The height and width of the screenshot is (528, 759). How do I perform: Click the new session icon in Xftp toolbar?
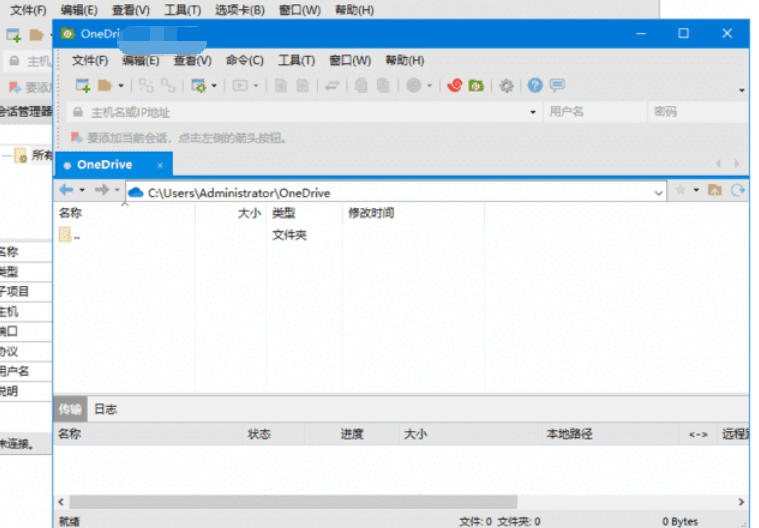tap(83, 86)
